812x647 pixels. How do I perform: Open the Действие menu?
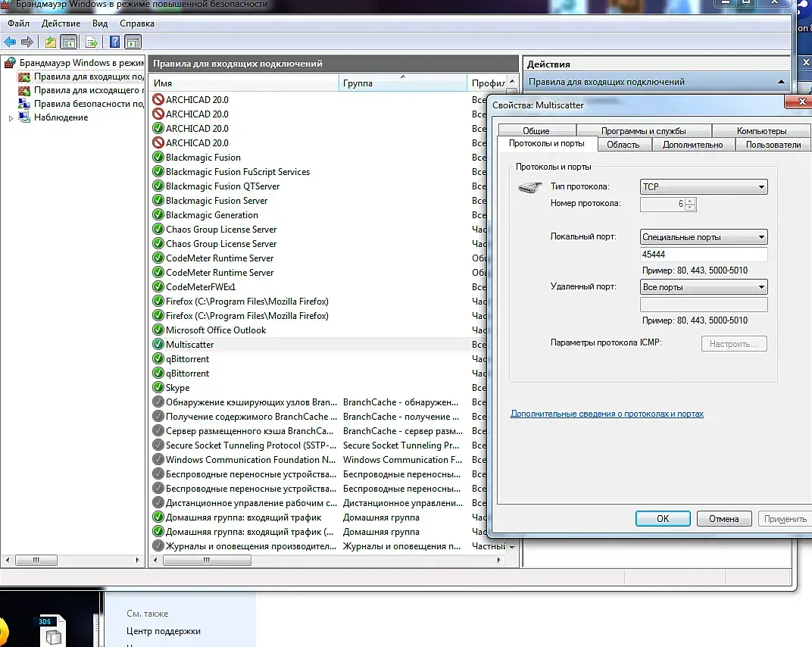click(61, 23)
